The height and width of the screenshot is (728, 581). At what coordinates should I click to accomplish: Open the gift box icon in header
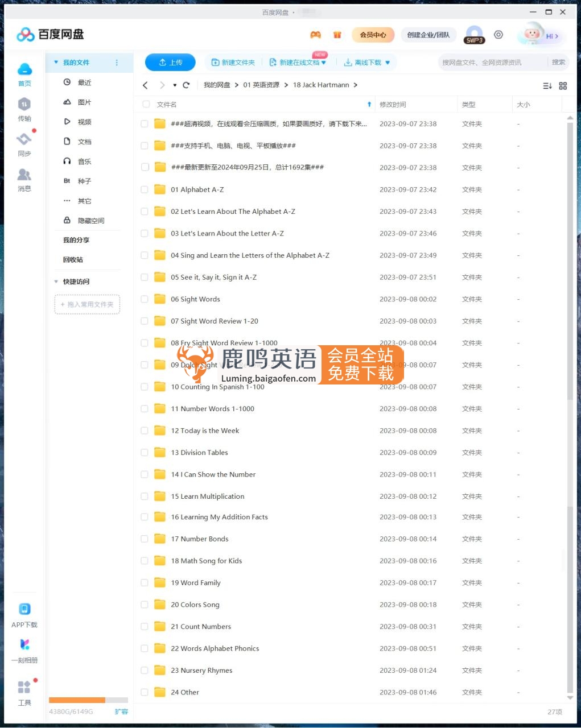(337, 35)
